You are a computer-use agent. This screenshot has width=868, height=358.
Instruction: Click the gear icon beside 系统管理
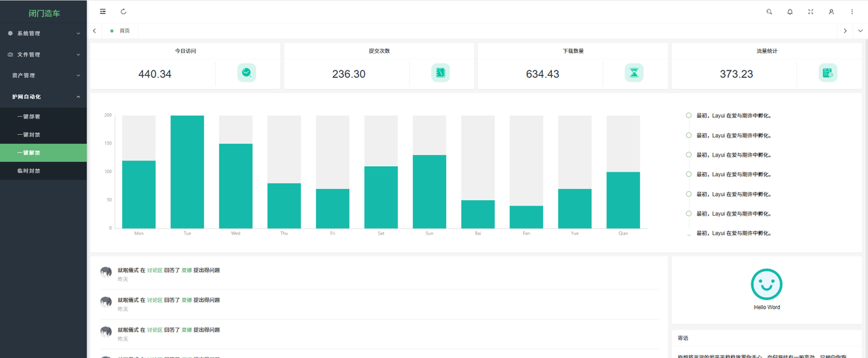10,33
